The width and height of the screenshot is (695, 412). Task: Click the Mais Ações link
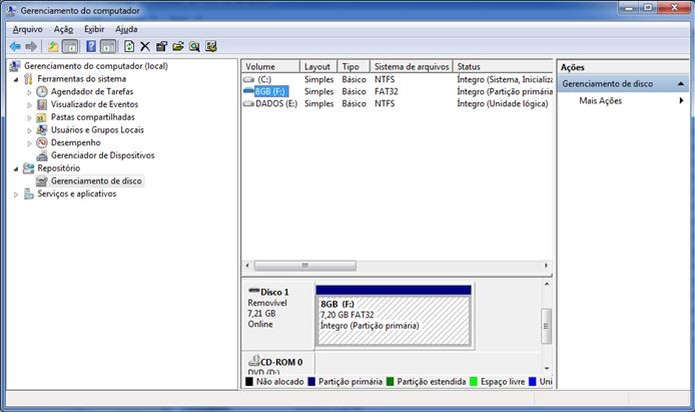[x=600, y=101]
